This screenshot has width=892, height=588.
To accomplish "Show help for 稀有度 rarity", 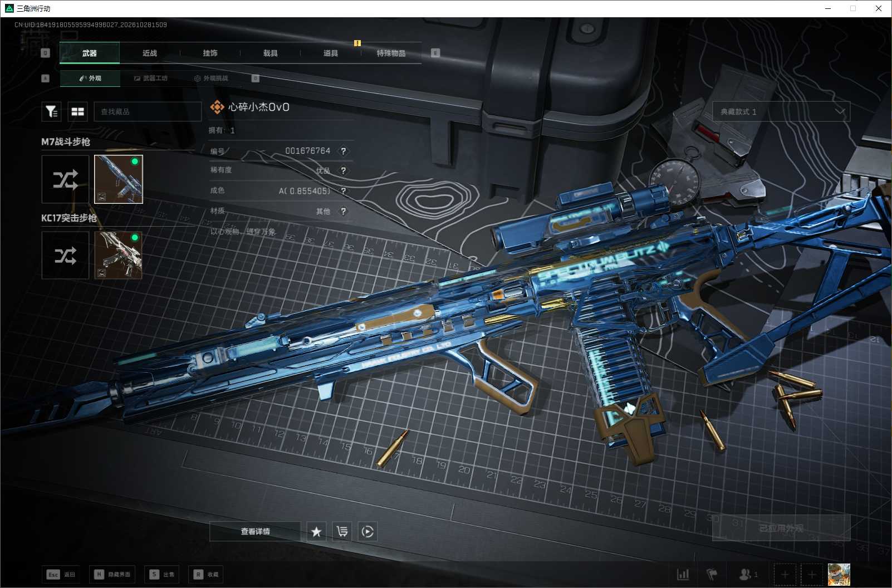I will [x=344, y=170].
